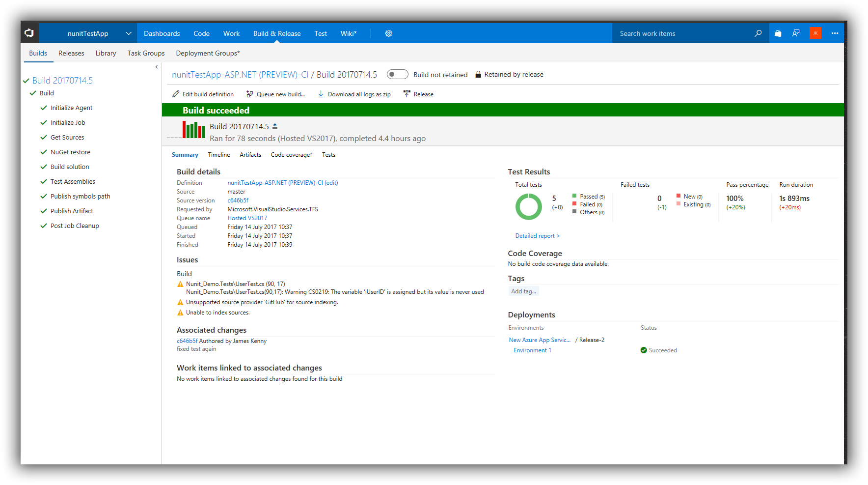
Task: Click the green Passed legend swatch
Action: point(574,196)
